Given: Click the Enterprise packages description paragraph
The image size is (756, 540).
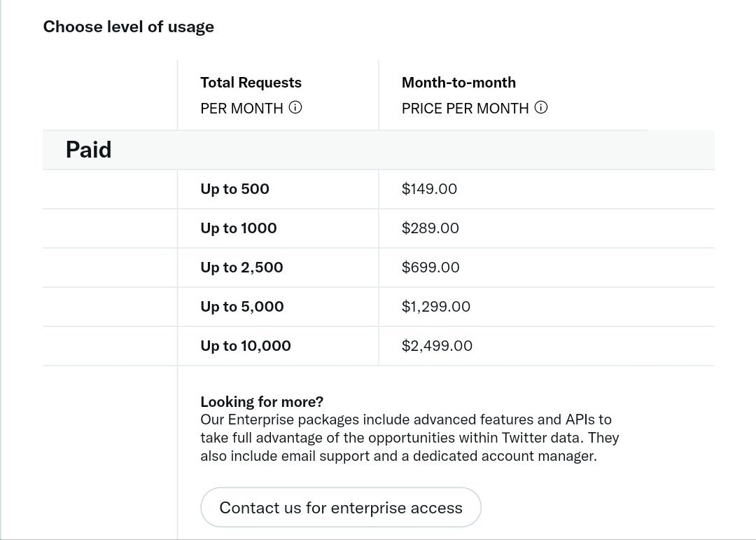Looking at the screenshot, I should [409, 438].
